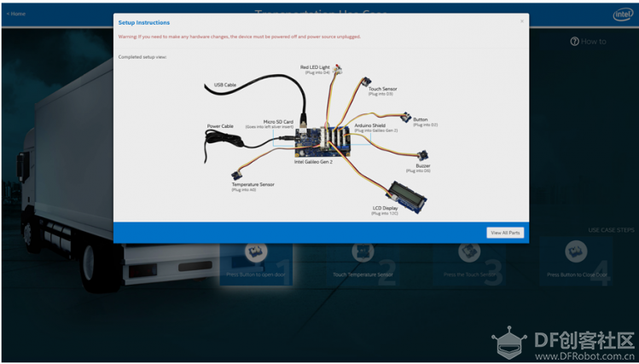Select step 1 Press Button to open door

click(x=256, y=262)
